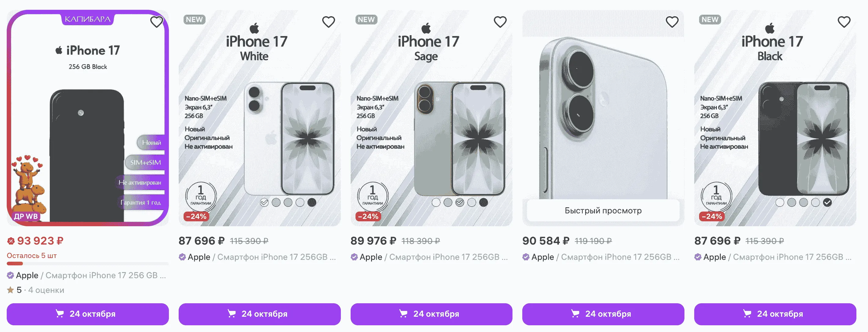Favorite the Capybara iPhone 17 Black listing
The width and height of the screenshot is (868, 332).
(157, 22)
